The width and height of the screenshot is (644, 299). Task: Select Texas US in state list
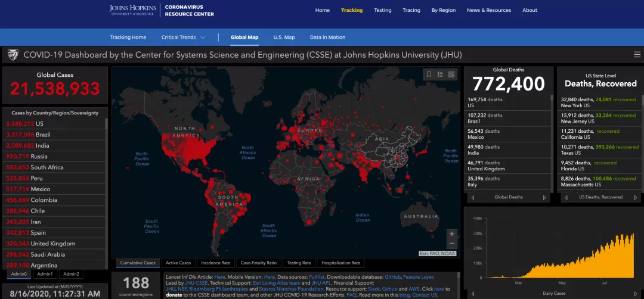[599, 150]
